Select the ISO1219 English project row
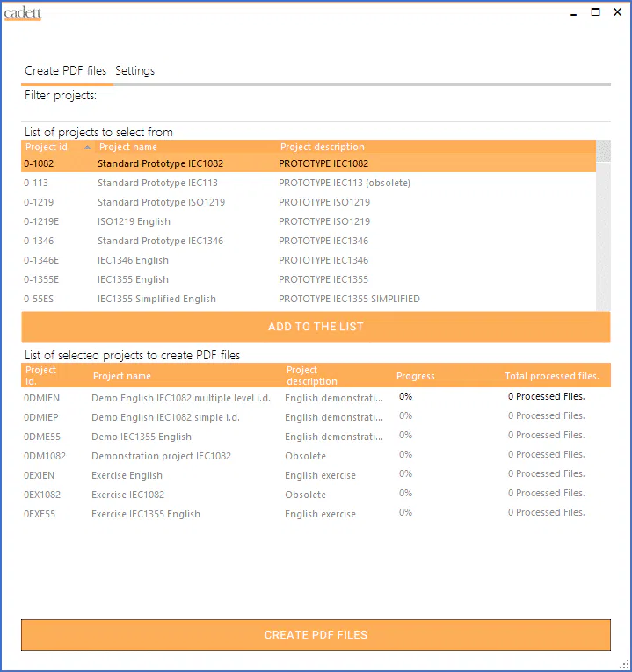632x672 pixels. (x=134, y=222)
